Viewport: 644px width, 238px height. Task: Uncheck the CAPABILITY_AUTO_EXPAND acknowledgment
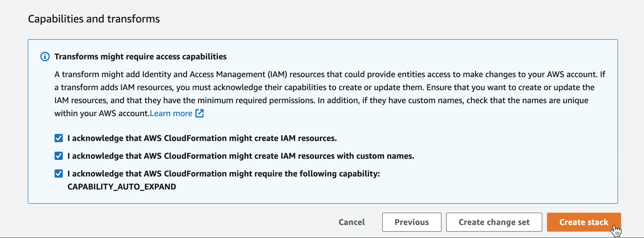[58, 173]
